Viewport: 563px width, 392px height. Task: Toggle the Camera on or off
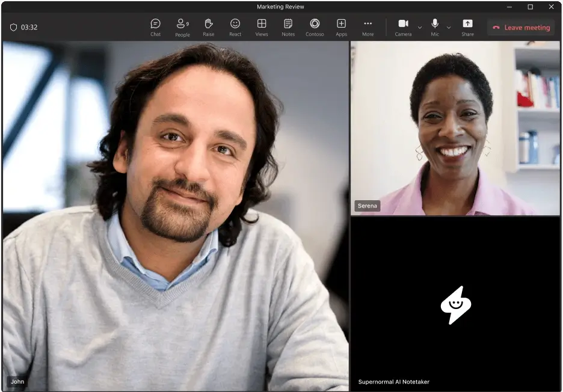pos(403,27)
